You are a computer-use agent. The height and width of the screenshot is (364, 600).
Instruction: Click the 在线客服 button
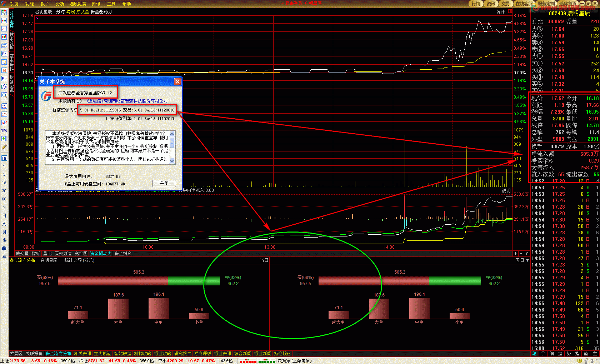tap(524, 4)
